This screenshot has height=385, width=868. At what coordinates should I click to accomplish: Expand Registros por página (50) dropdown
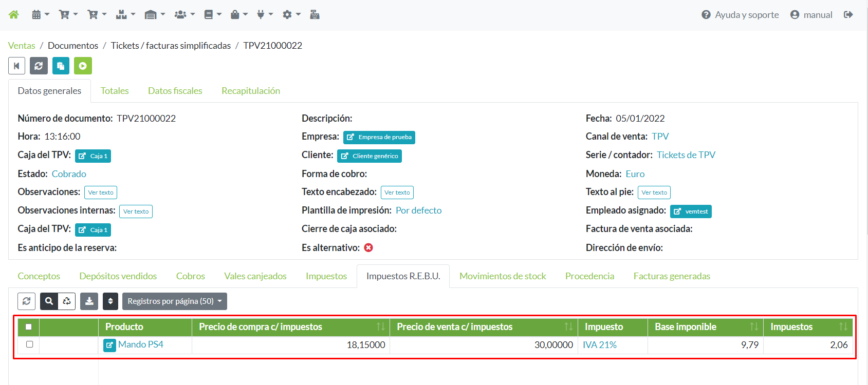click(x=174, y=301)
